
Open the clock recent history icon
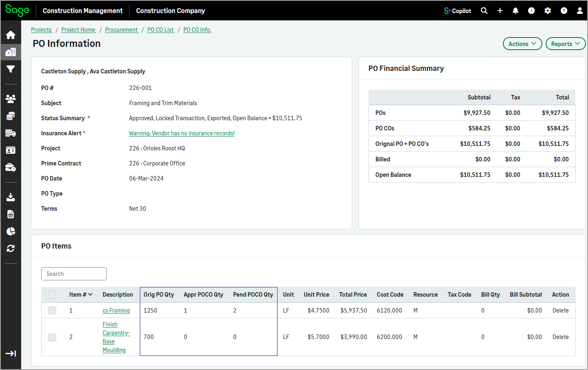531,11
